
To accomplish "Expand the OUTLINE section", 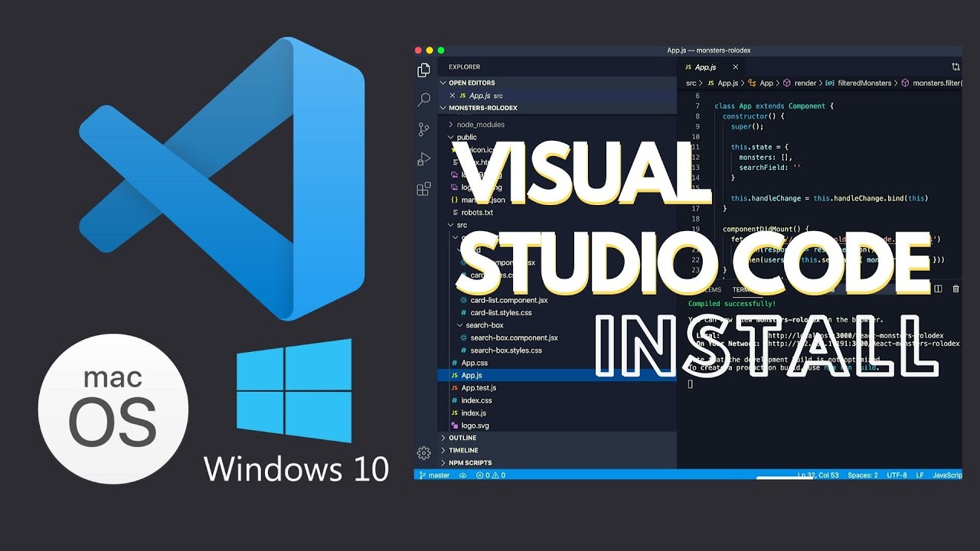I will (462, 438).
